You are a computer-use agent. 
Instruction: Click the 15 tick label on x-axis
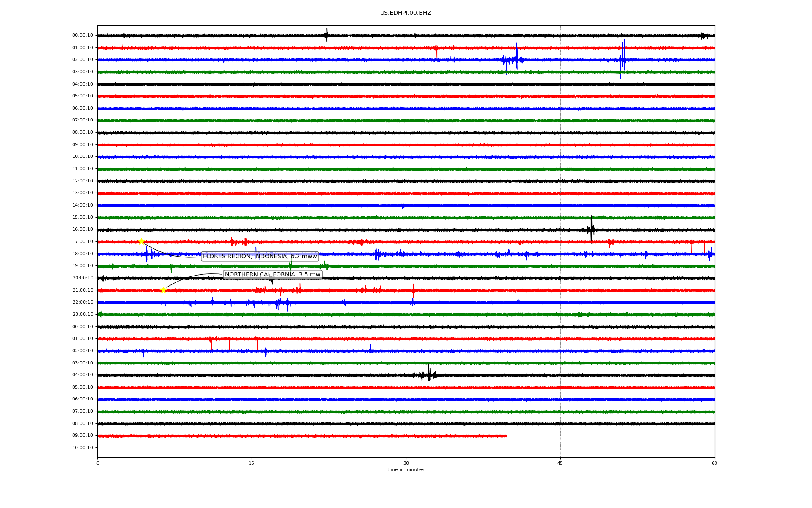[252, 463]
